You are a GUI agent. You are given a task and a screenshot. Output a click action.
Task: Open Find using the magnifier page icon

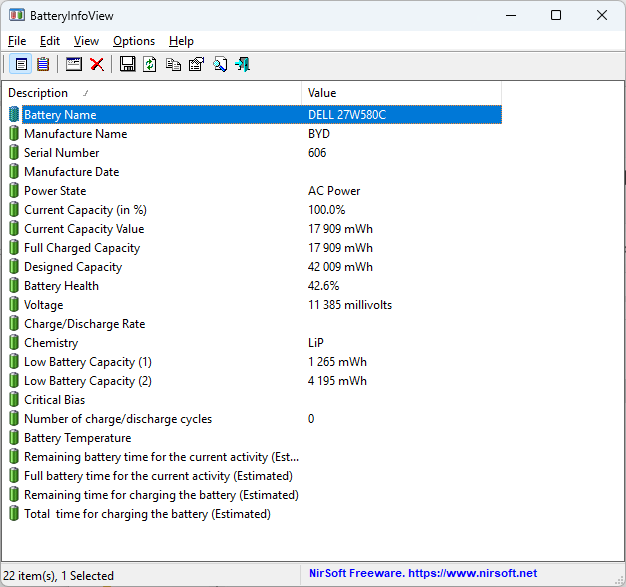point(220,64)
